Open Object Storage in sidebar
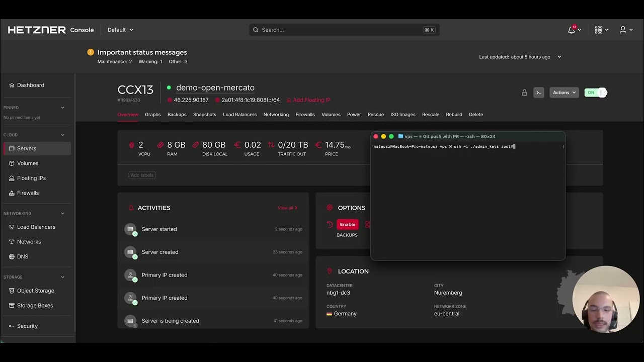The width and height of the screenshot is (644, 362). [x=37, y=291]
